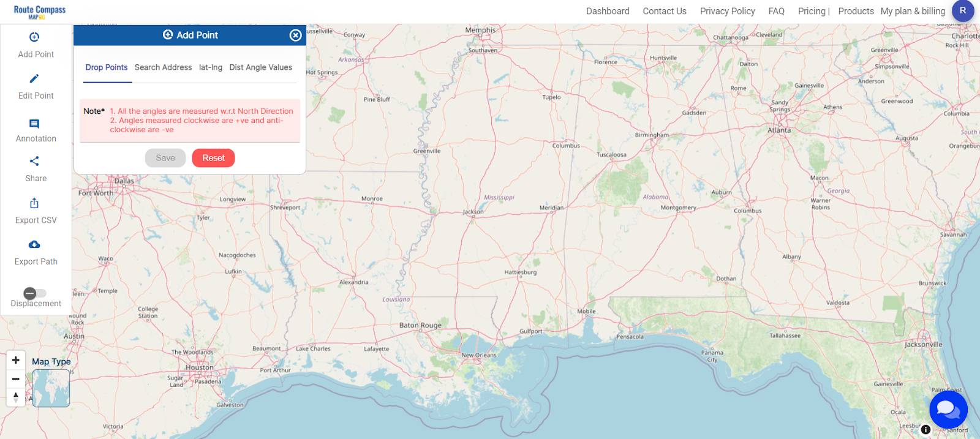Open the FAQ page
980x439 pixels.
point(777,11)
